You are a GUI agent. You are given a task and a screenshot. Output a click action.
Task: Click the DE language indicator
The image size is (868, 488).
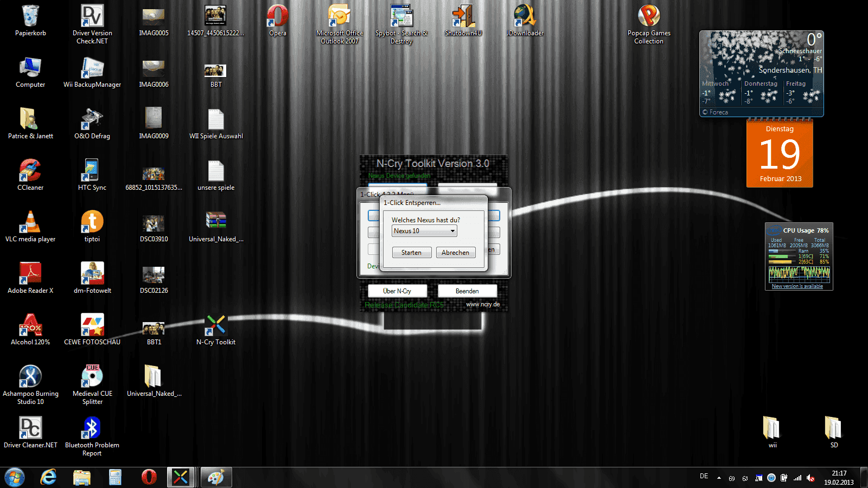[x=704, y=476]
